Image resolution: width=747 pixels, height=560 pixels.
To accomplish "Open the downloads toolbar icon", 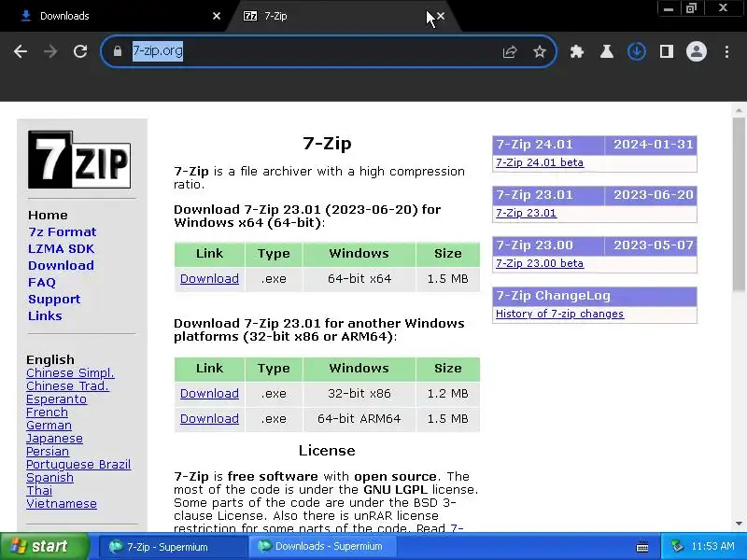I will 637,51.
